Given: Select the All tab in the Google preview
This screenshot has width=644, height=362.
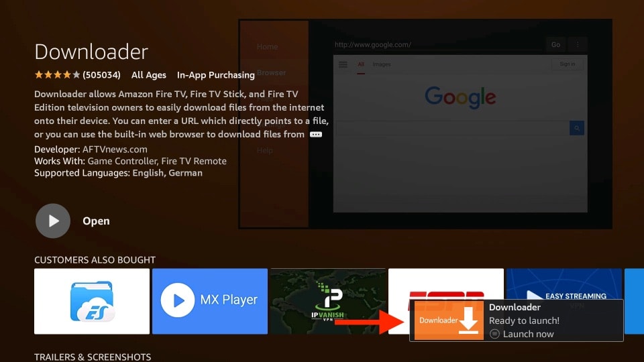Looking at the screenshot, I should 361,64.
